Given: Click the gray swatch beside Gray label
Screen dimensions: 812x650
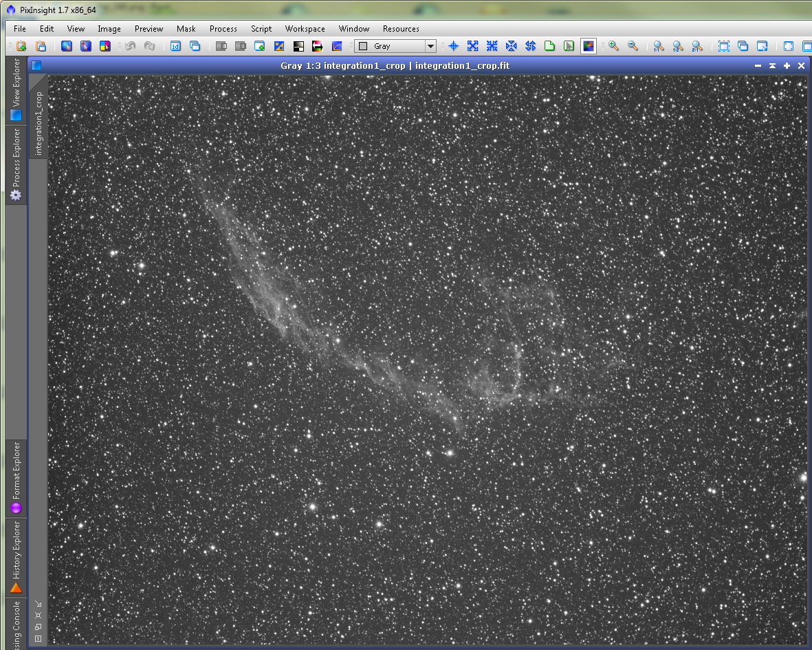Looking at the screenshot, I should tap(364, 46).
